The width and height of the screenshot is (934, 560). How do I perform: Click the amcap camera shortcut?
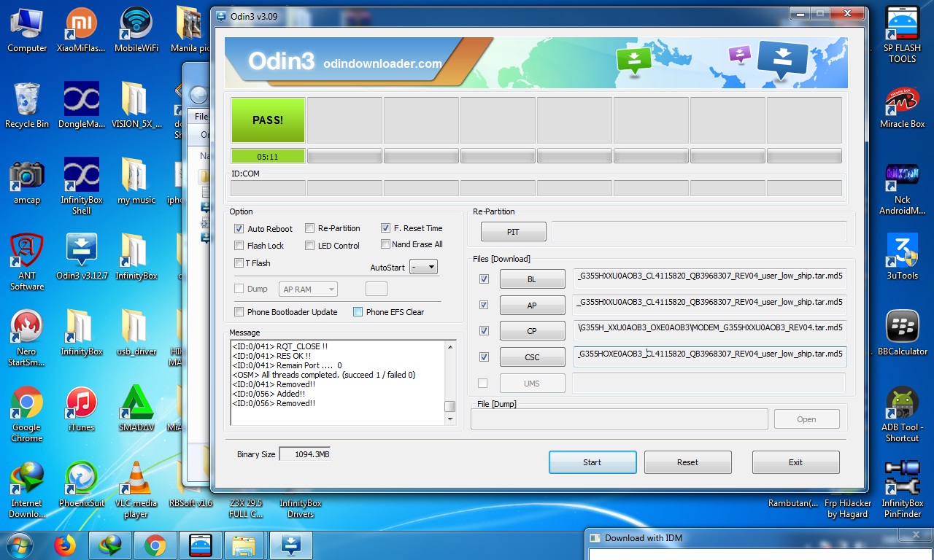tap(27, 182)
